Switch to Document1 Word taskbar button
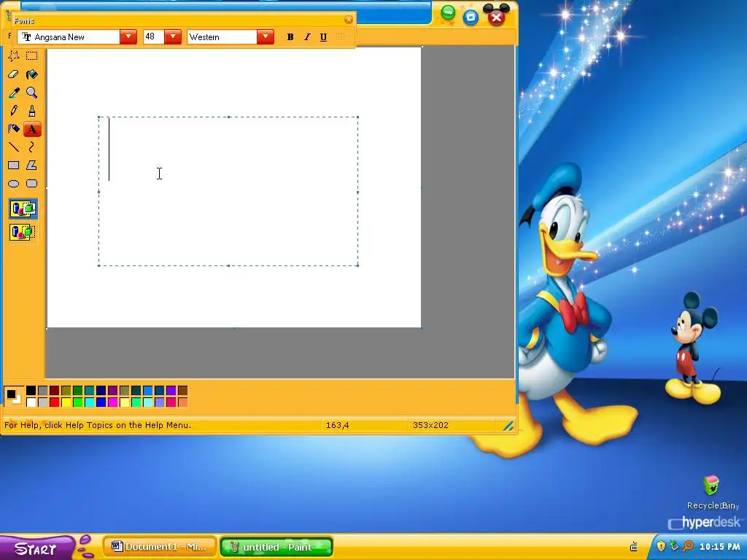Viewport: 747px width, 560px height. pos(160,547)
